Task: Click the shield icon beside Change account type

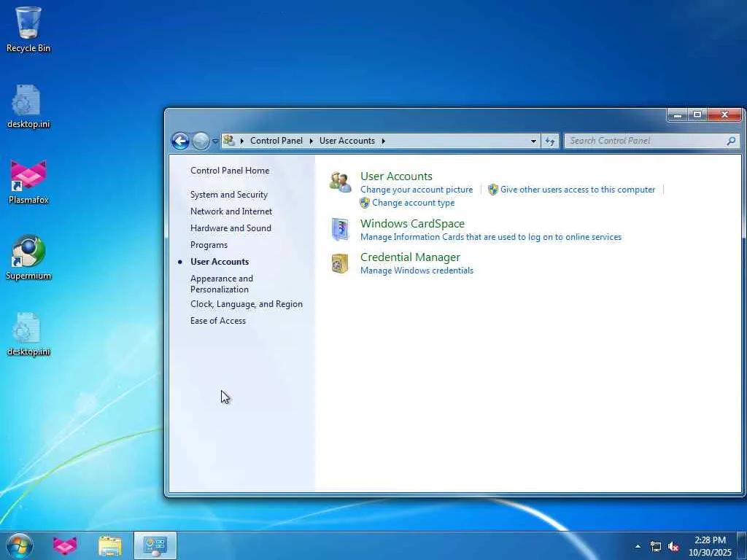Action: pyautogui.click(x=365, y=203)
